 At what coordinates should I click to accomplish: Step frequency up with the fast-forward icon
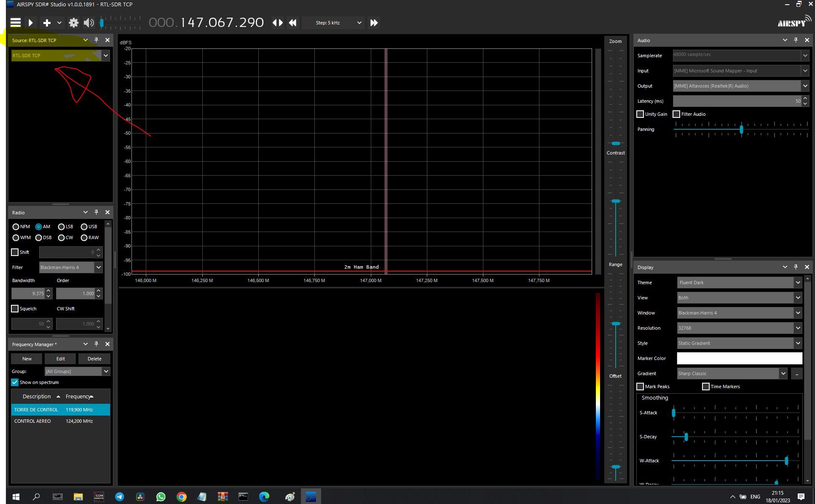click(373, 23)
